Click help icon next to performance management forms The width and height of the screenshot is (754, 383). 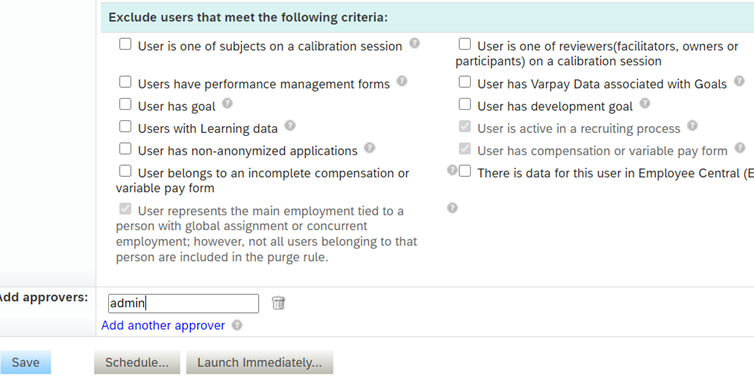[402, 81]
